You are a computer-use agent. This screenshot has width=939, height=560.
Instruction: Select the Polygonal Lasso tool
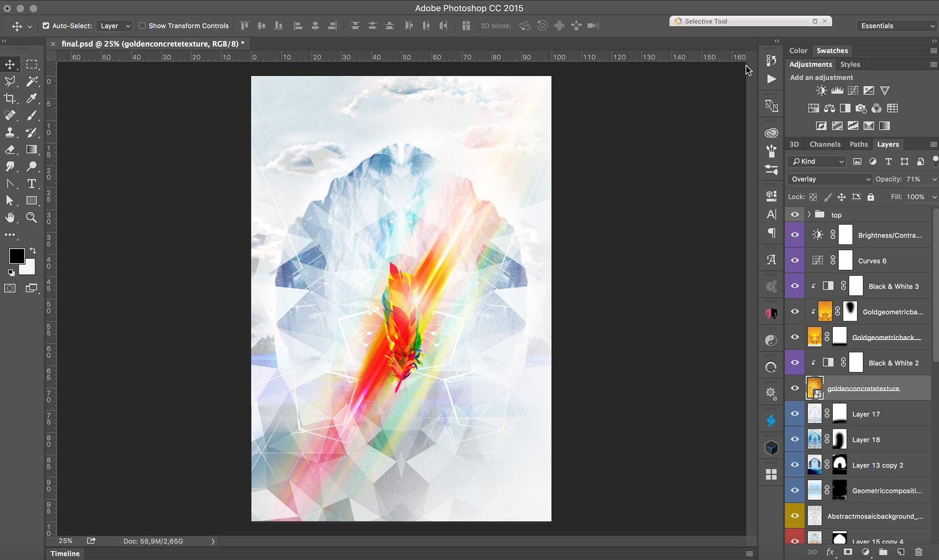pos(10,81)
